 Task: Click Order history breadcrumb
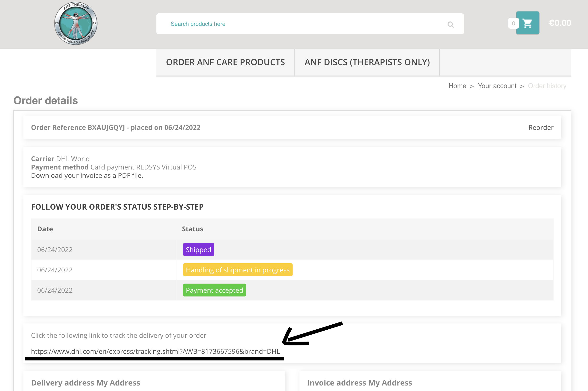(547, 86)
